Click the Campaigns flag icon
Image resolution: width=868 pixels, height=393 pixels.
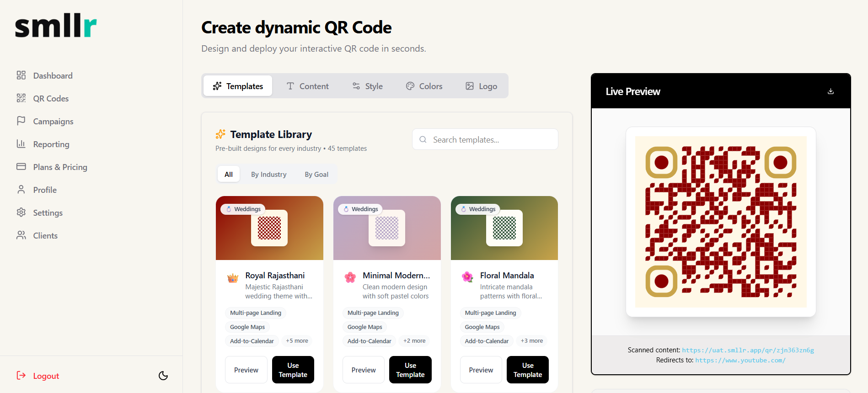(x=21, y=121)
